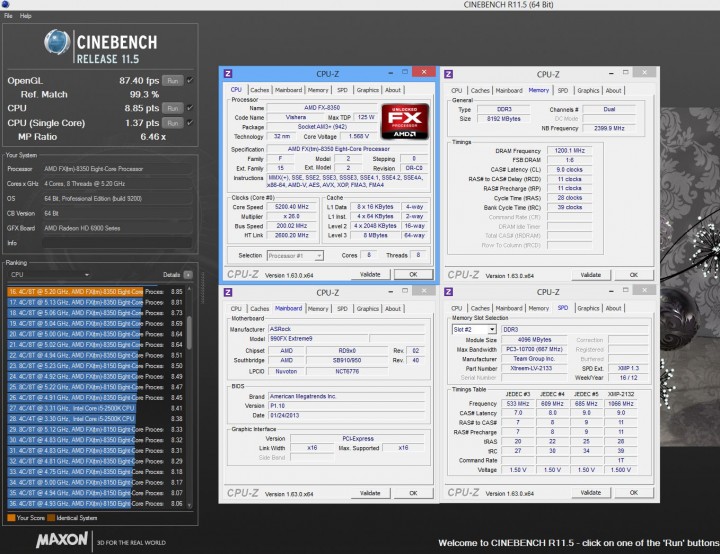Viewport: 720px width, 554px height.
Task: Click the DRAM Frequency 1200.1 MHz value
Action: (569, 151)
